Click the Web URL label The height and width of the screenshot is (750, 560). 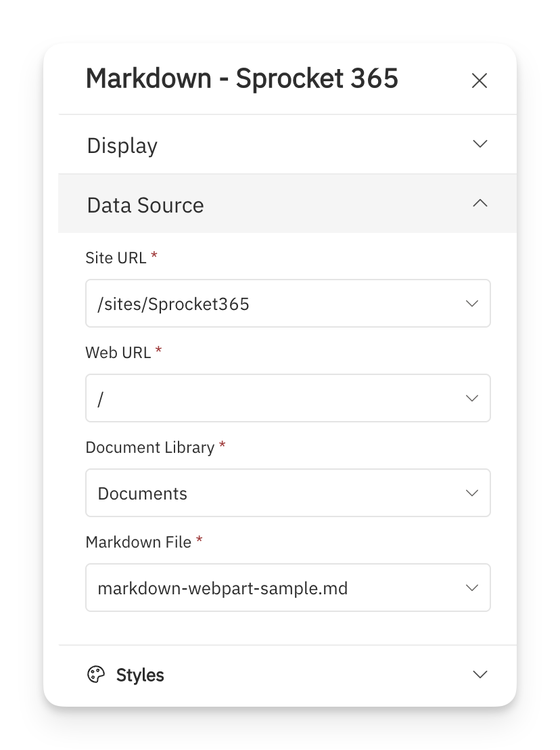118,353
